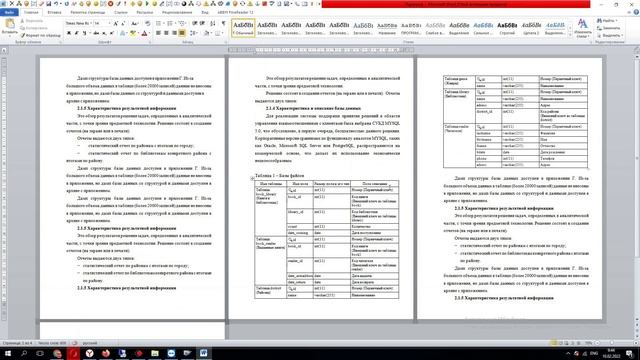Open the Change Case menu
Screen dimensions: 640x360
point(134,23)
